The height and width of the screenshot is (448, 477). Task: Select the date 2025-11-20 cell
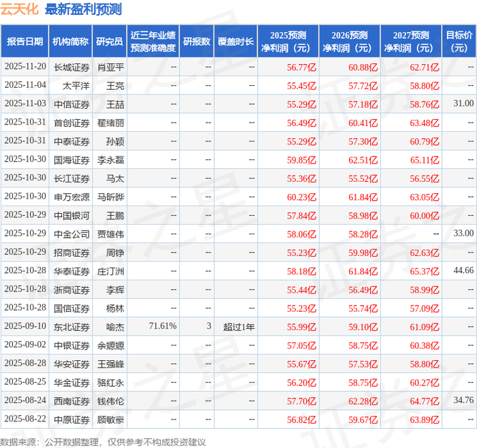click(x=25, y=66)
